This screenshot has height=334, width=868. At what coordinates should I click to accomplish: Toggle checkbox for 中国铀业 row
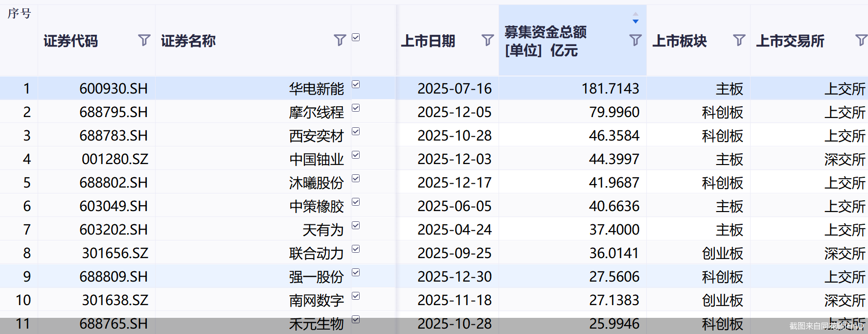[x=356, y=155]
